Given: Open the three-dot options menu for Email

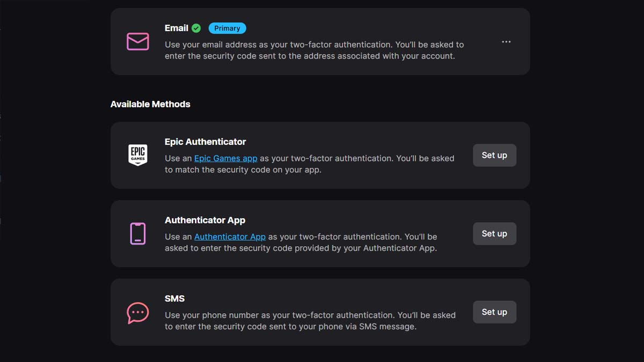Looking at the screenshot, I should (506, 42).
